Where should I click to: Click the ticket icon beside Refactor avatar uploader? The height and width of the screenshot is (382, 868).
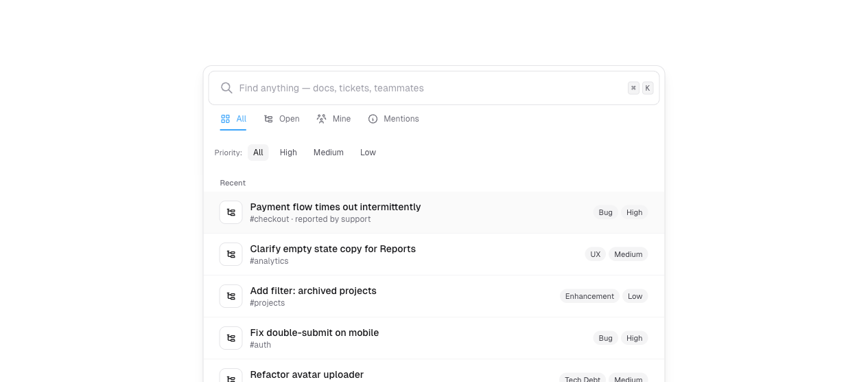231,377
